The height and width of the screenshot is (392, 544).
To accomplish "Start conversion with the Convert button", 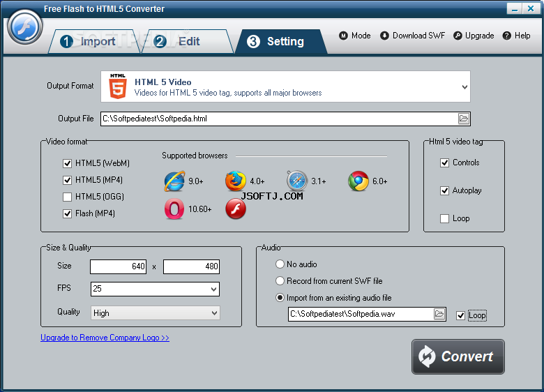I will pyautogui.click(x=458, y=356).
